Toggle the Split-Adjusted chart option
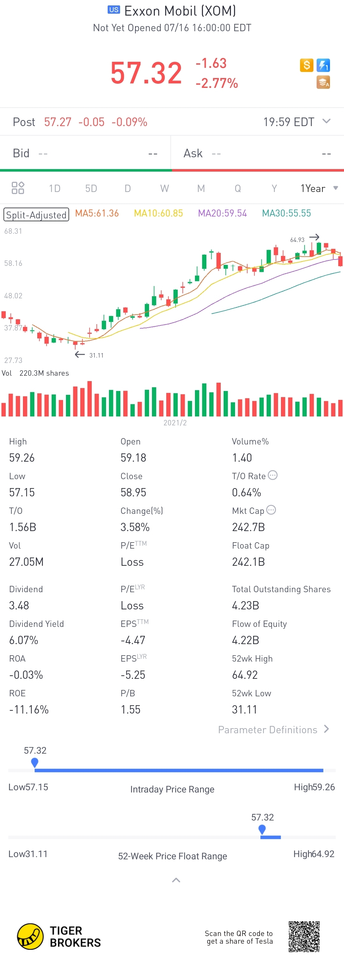 (36, 215)
